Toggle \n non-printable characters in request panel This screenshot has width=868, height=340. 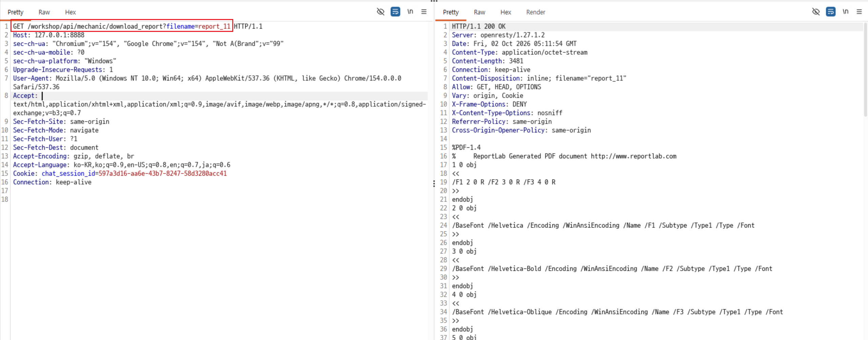tap(410, 12)
